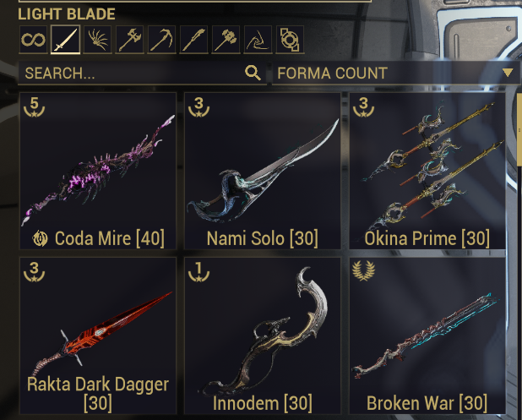
Task: Select the last circular gear filter icon
Action: [290, 40]
